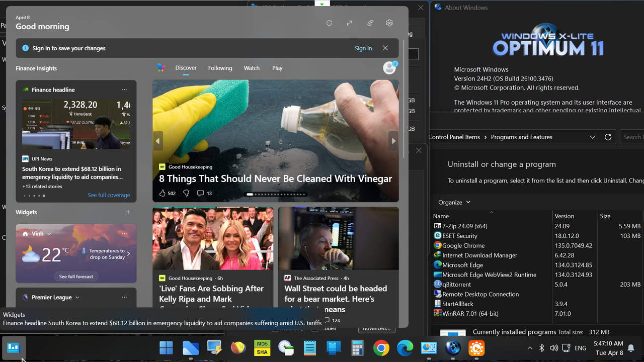Viewport: 644px width, 362px height.
Task: Expand the Control Panel address bar dropdown
Action: coord(593,137)
